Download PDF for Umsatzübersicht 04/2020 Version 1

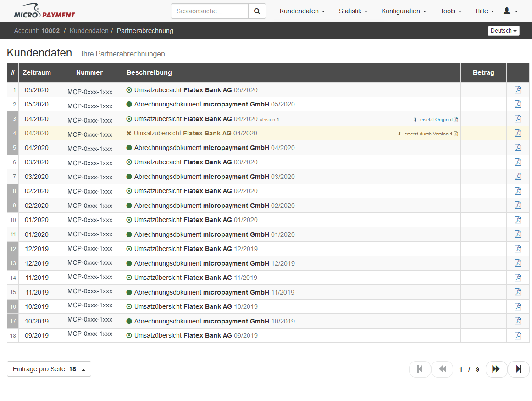pyautogui.click(x=518, y=118)
